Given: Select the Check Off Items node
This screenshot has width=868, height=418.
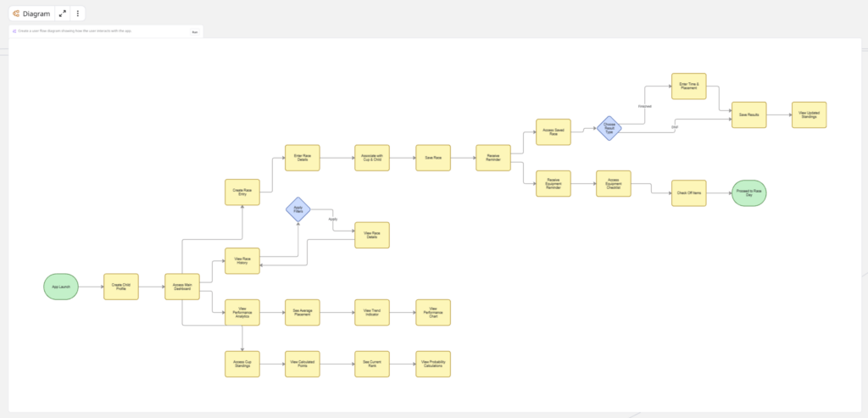Looking at the screenshot, I should (688, 193).
